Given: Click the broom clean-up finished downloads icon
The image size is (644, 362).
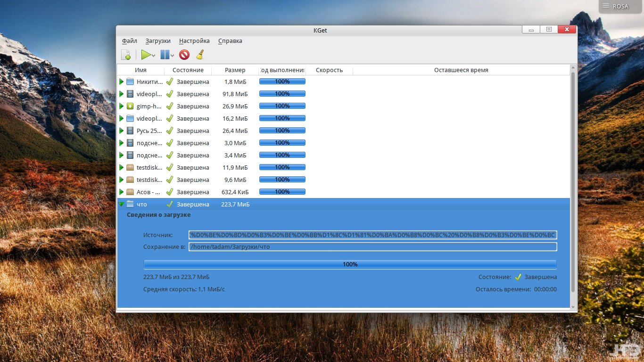Looking at the screenshot, I should tap(200, 55).
